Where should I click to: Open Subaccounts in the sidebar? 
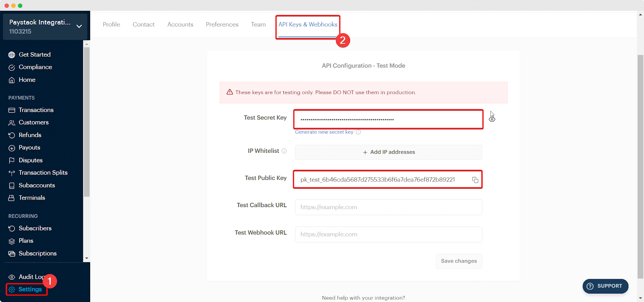37,185
